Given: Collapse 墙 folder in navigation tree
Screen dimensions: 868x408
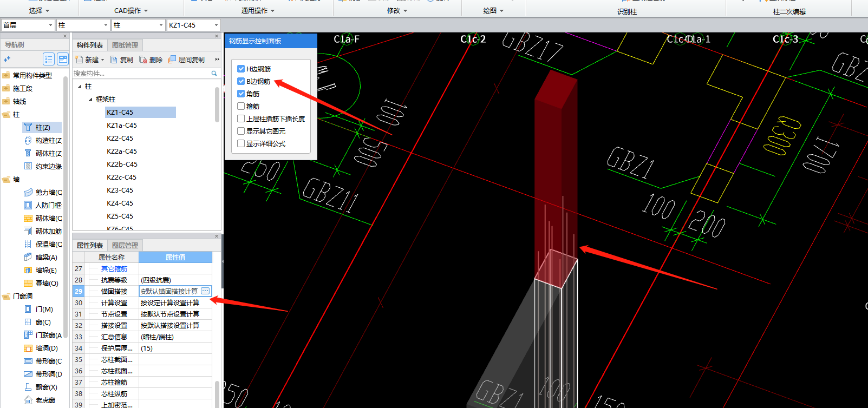Looking at the screenshot, I should click(x=6, y=179).
